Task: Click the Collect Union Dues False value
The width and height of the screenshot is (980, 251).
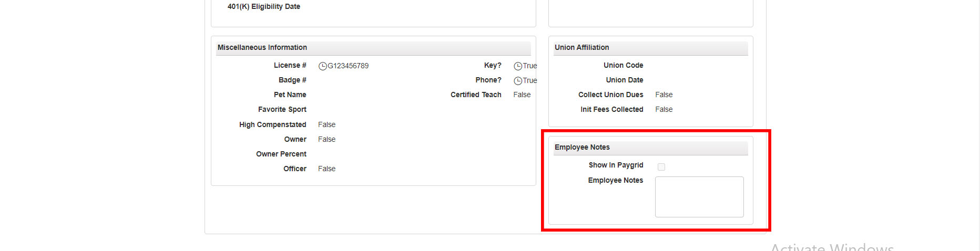Action: [664, 95]
